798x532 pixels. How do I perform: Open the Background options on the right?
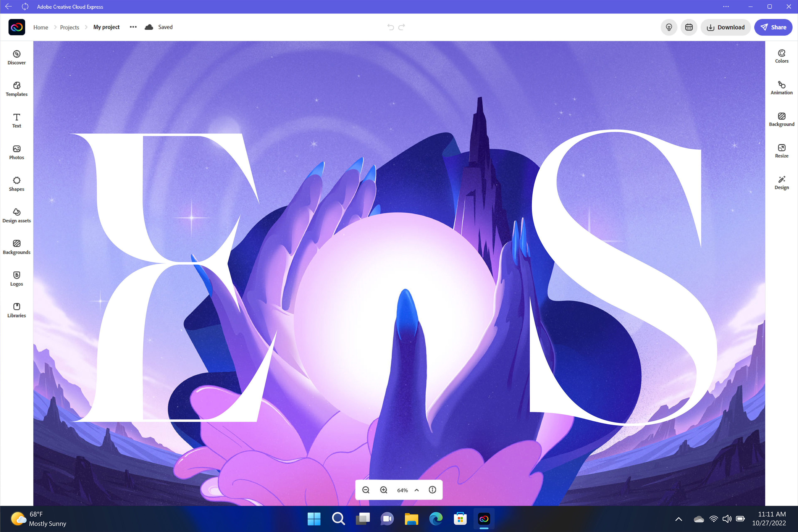781,119
